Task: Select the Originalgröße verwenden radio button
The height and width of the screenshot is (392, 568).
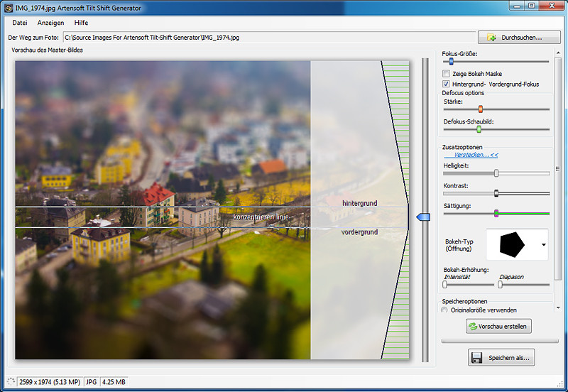Action: [x=445, y=310]
